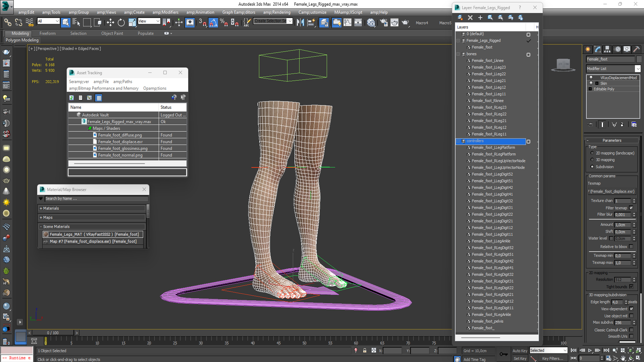644x362 pixels.
Task: Open the Tools menu
Action: [x=51, y=12]
